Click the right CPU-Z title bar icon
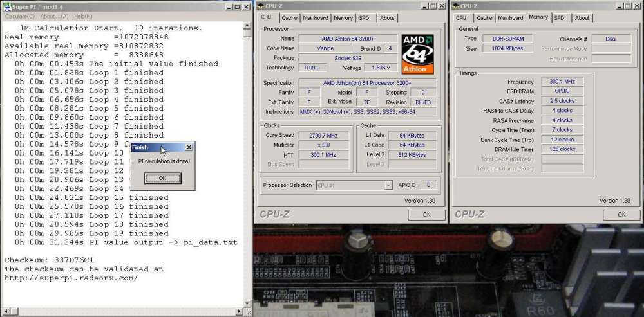The width and height of the screenshot is (644, 317). 455,6
